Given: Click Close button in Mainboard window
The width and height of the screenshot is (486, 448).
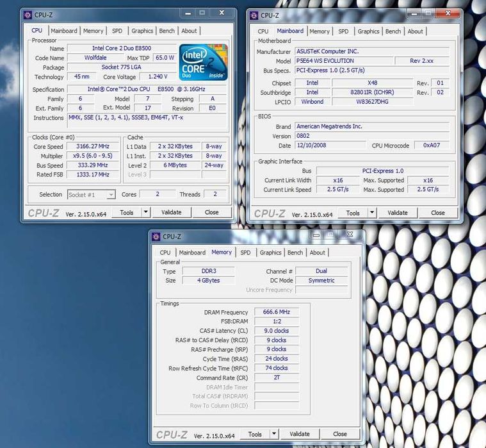Looking at the screenshot, I should point(438,213).
